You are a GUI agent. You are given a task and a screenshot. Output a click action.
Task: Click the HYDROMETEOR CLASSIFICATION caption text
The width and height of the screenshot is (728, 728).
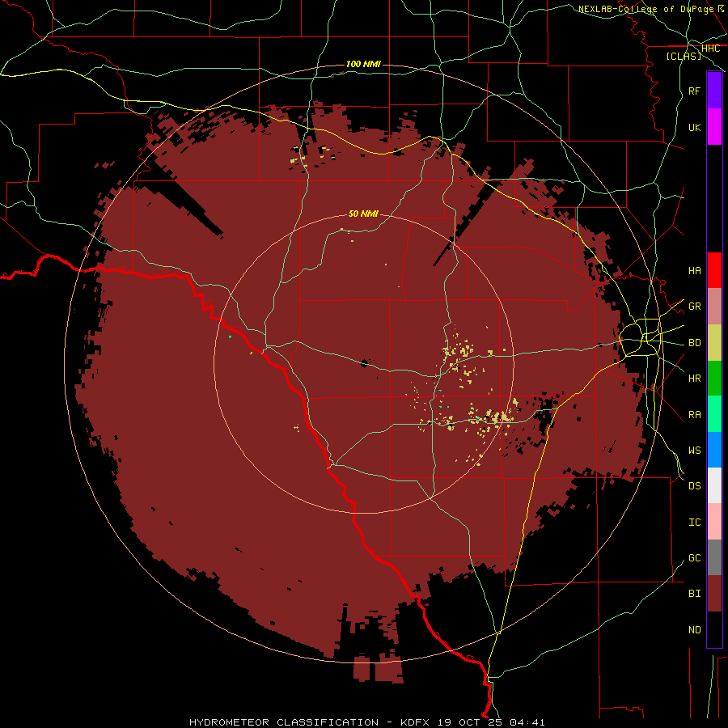tap(284, 722)
